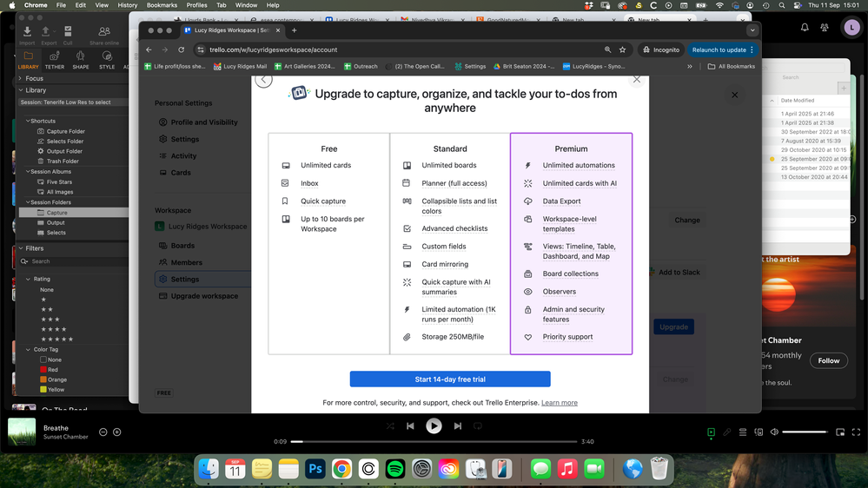Open Capture One Import tool
The height and width of the screenshot is (488, 868).
click(x=27, y=34)
